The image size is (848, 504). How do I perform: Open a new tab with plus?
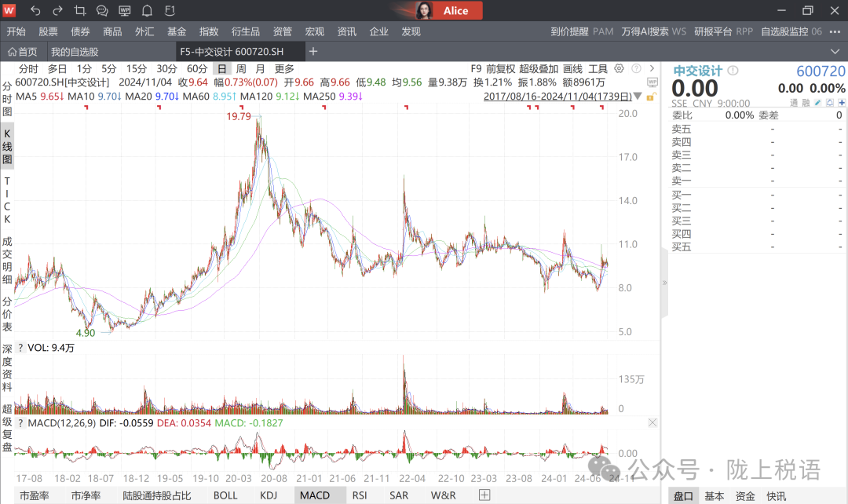click(313, 51)
